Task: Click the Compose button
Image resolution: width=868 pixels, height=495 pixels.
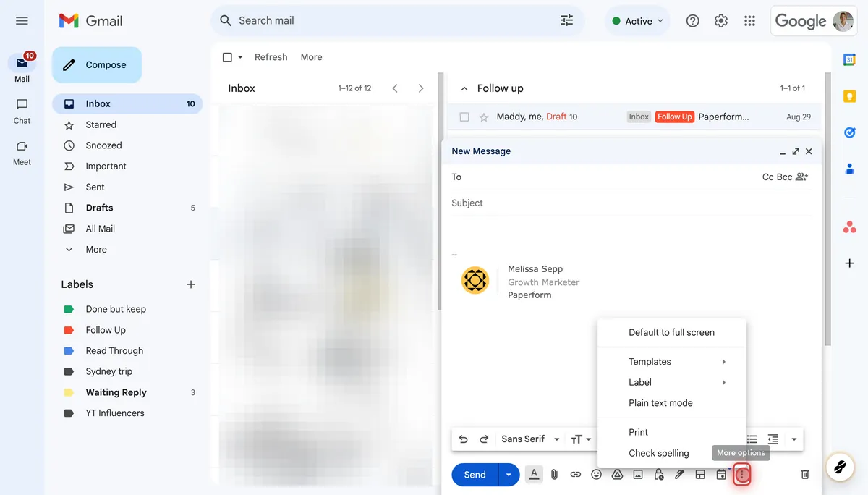Action: pos(97,65)
